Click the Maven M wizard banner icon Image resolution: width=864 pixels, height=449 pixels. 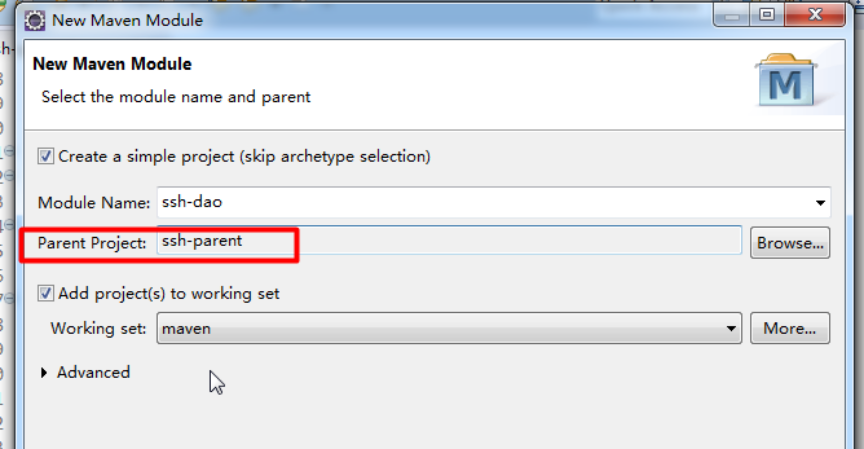point(785,81)
